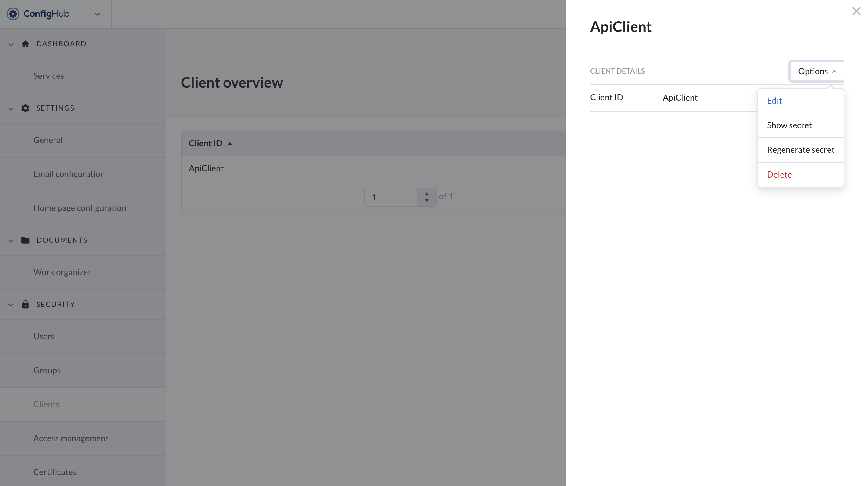Go to Email configuration settings
The image size is (868, 486).
(x=69, y=174)
